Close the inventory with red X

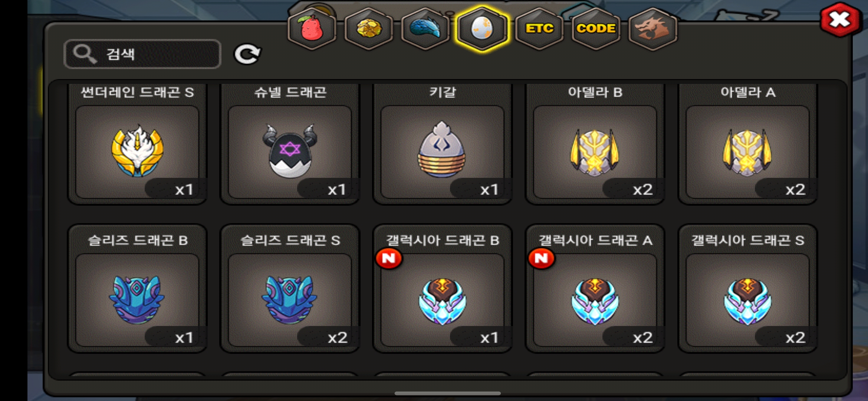pyautogui.click(x=840, y=19)
